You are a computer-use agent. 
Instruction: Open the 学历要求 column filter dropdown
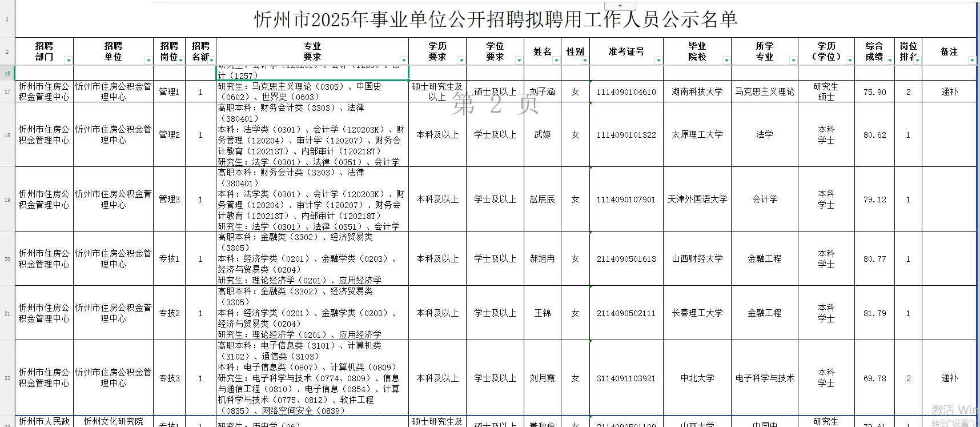[461, 61]
